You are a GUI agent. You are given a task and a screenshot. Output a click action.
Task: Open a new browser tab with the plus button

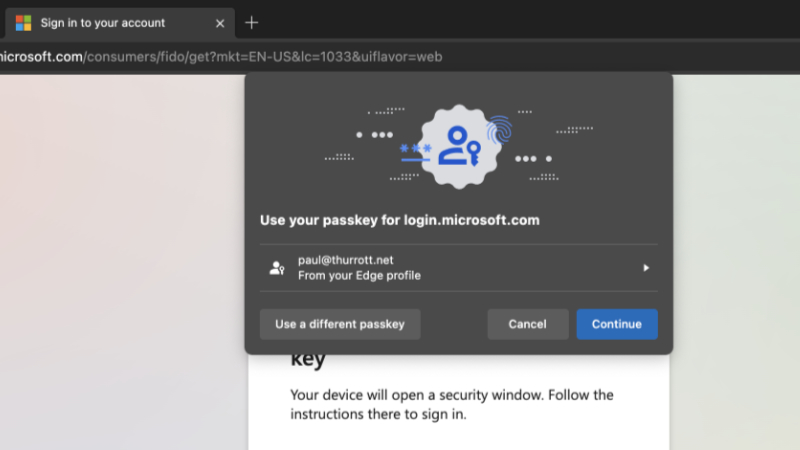pos(252,23)
